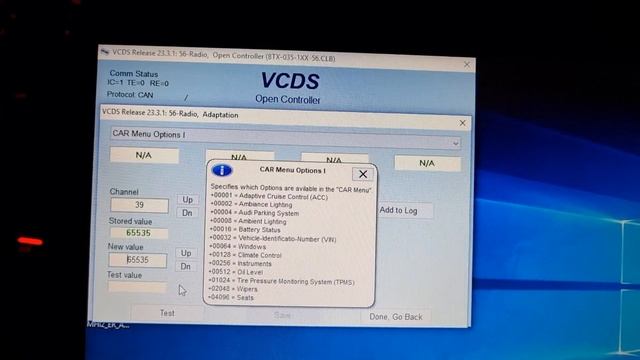
Task: Click '+00512 = Oil Level' line
Action: coord(236,272)
